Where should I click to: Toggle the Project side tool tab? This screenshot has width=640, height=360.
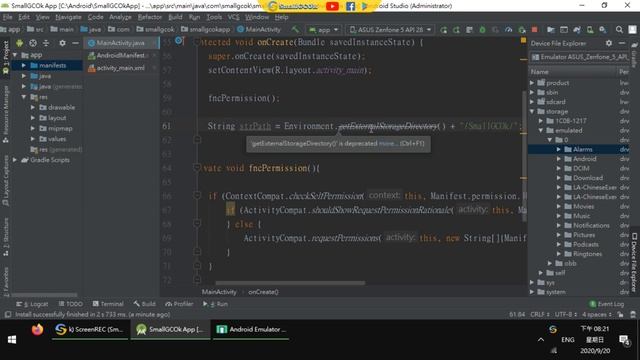pos(6,57)
